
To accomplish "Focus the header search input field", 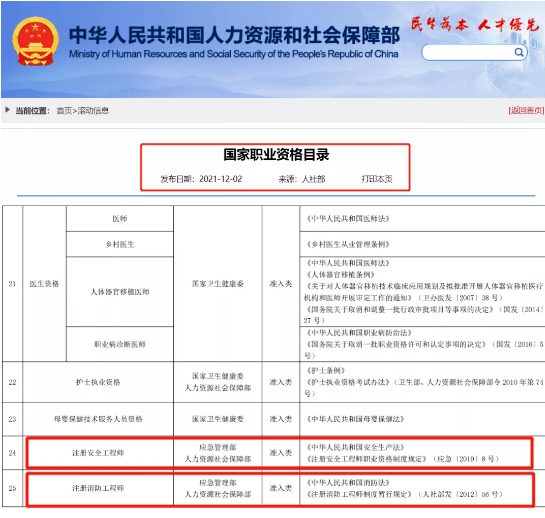I will [474, 52].
